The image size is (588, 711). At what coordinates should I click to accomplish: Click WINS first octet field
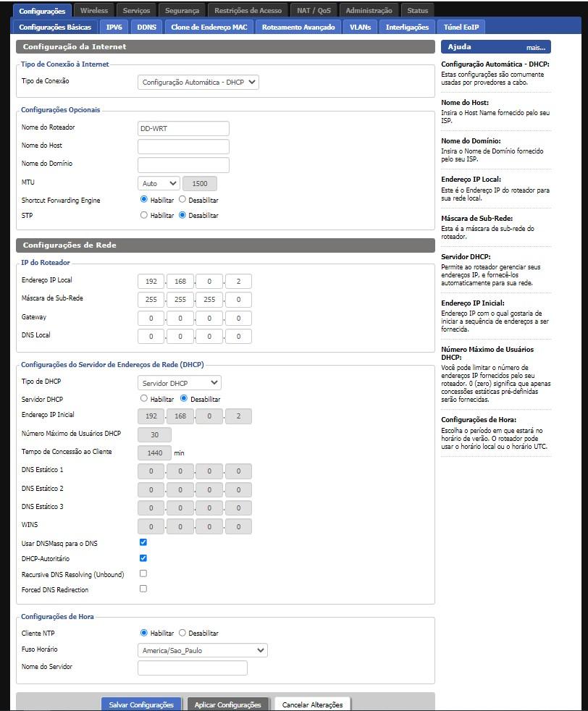[x=151, y=526]
